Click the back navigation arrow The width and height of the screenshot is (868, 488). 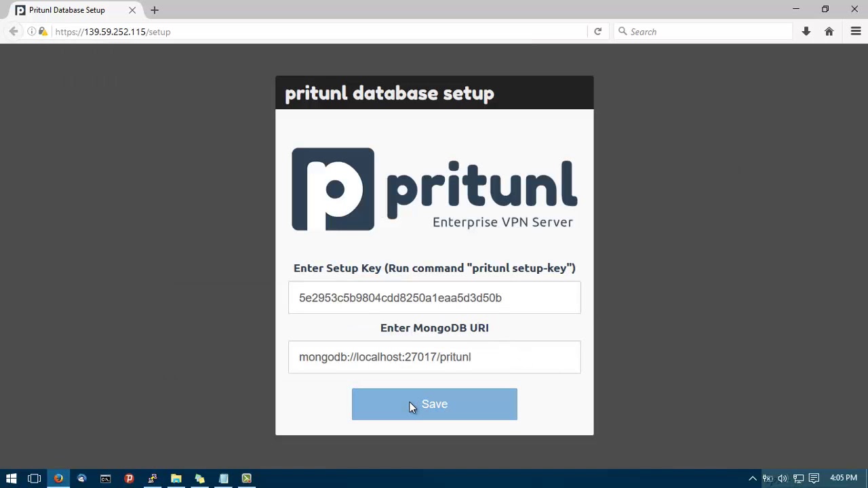point(14,31)
